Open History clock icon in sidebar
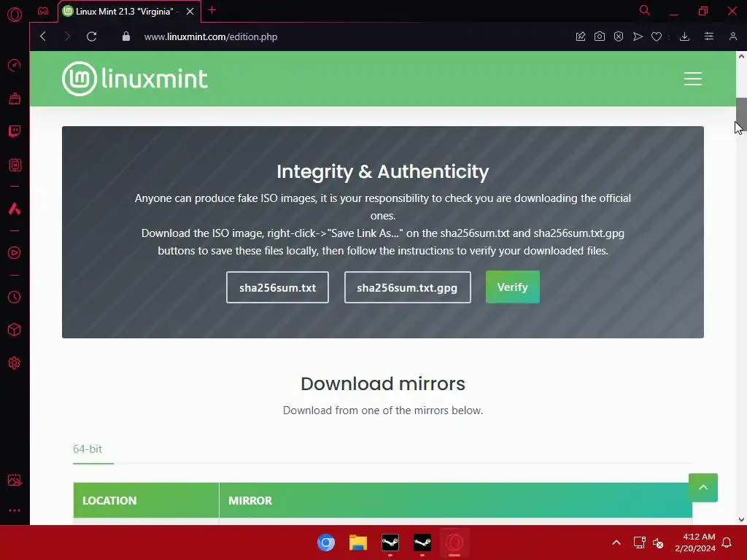747x560 pixels. coord(15,297)
